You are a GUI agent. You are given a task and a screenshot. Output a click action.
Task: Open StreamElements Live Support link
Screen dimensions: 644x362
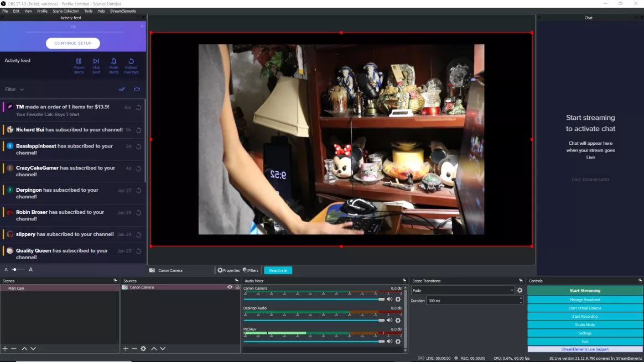(585, 349)
